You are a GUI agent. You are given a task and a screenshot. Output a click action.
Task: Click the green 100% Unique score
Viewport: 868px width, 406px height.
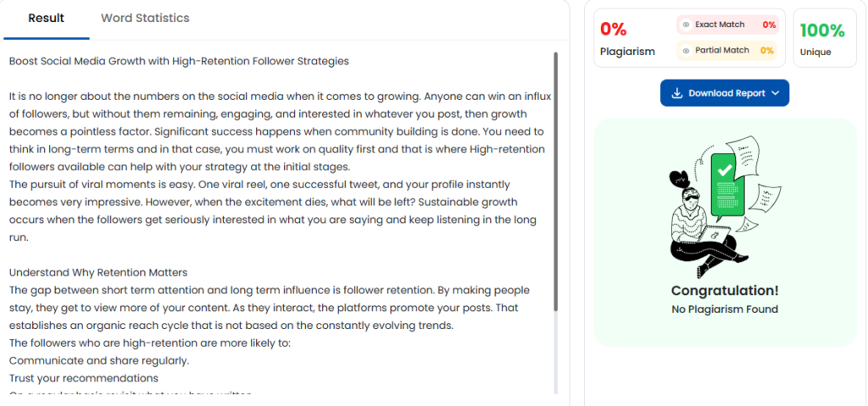822,31
